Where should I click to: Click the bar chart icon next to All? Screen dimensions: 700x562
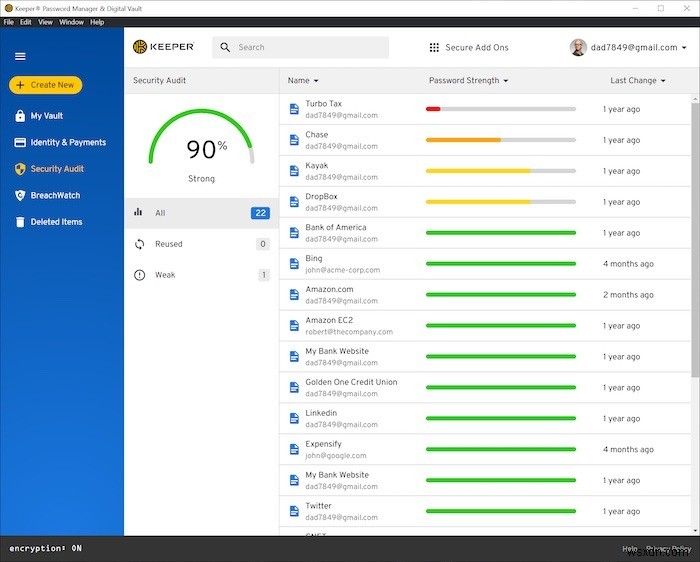click(x=138, y=212)
